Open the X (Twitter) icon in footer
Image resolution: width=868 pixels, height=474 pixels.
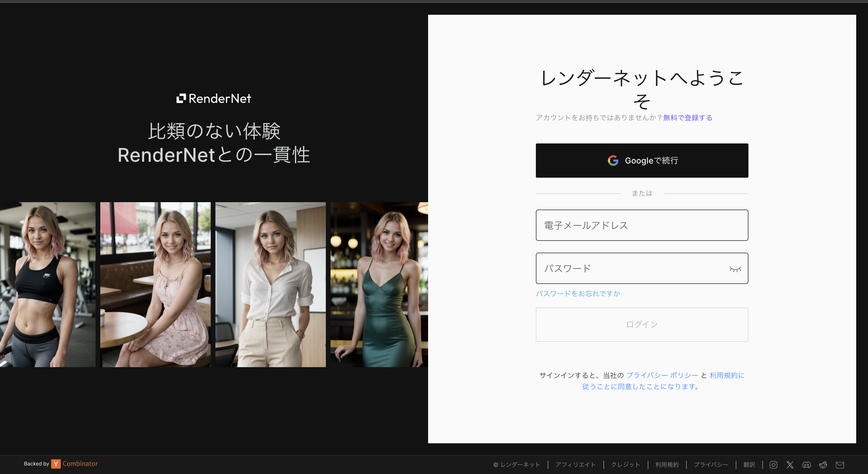(x=790, y=465)
